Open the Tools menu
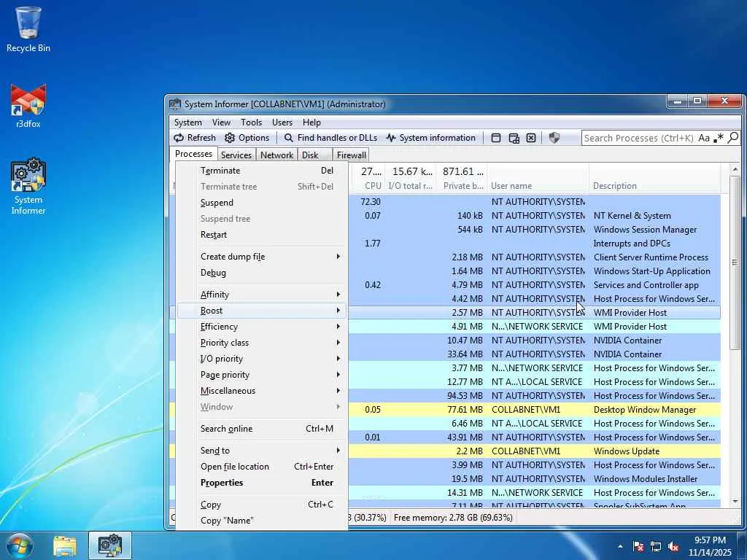This screenshot has height=560, width=747. (x=251, y=122)
